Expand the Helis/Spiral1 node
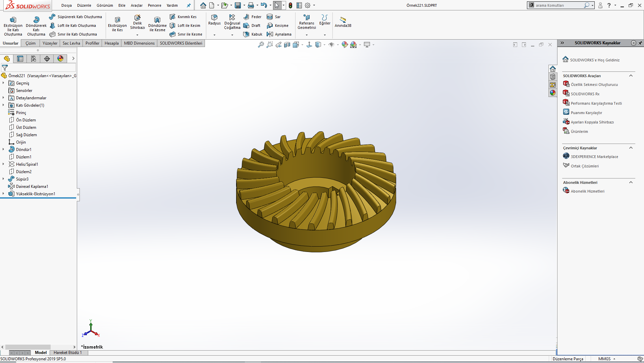644x363 pixels. click(x=3, y=164)
